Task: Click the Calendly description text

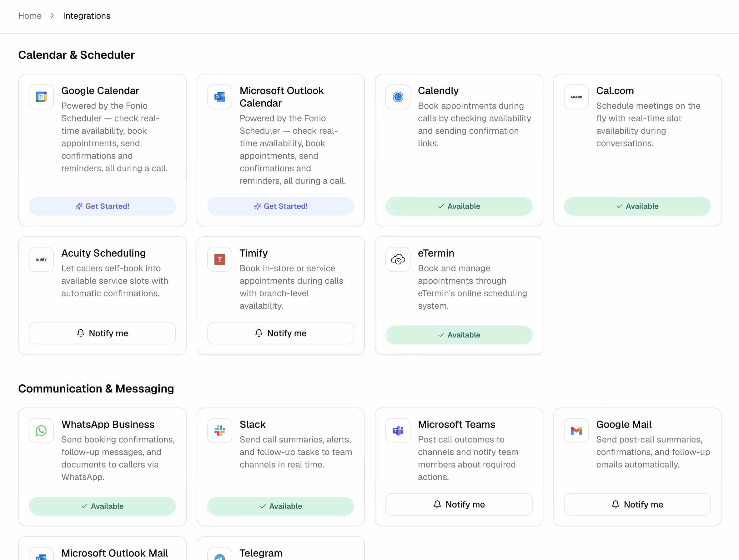Action: tap(475, 125)
